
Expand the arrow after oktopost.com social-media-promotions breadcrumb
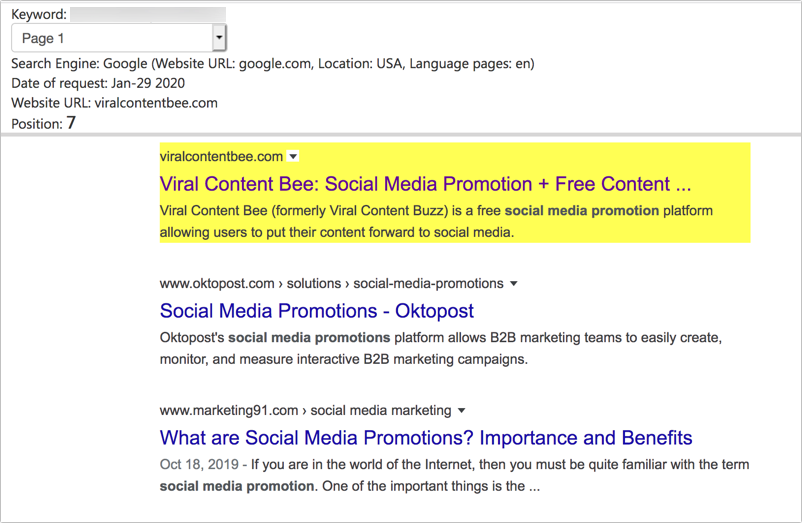click(514, 284)
